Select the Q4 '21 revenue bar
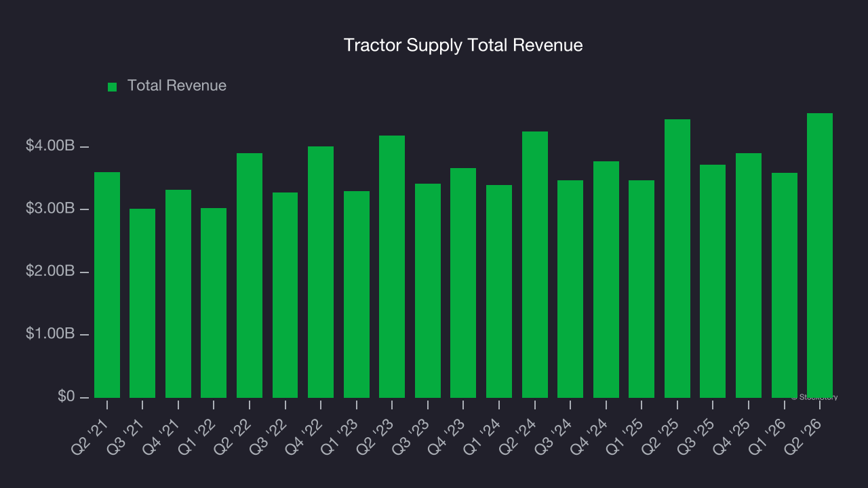Image resolution: width=868 pixels, height=488 pixels. pyautogui.click(x=178, y=293)
